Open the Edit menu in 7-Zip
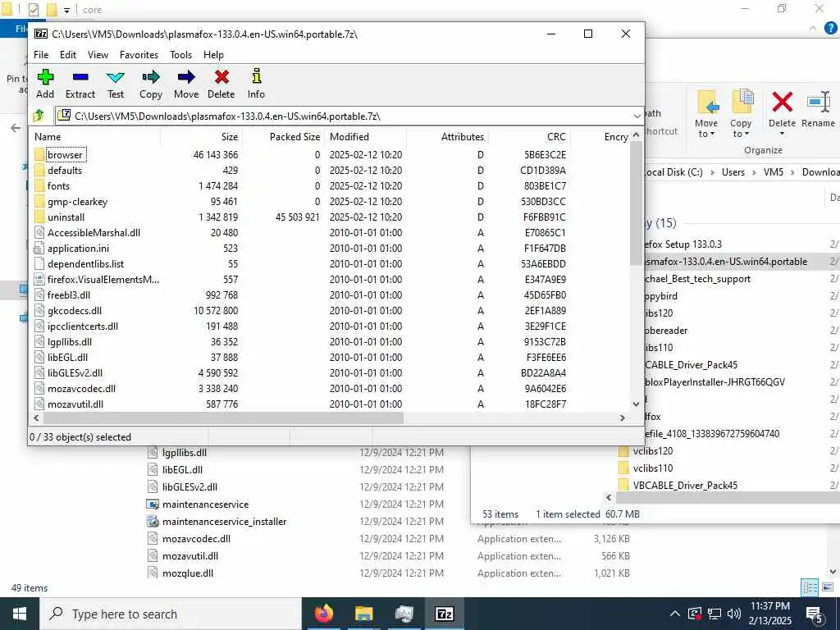 click(x=68, y=55)
